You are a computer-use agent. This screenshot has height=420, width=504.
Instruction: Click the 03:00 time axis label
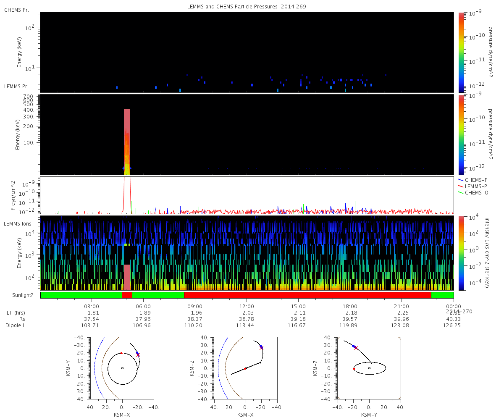point(92,307)
